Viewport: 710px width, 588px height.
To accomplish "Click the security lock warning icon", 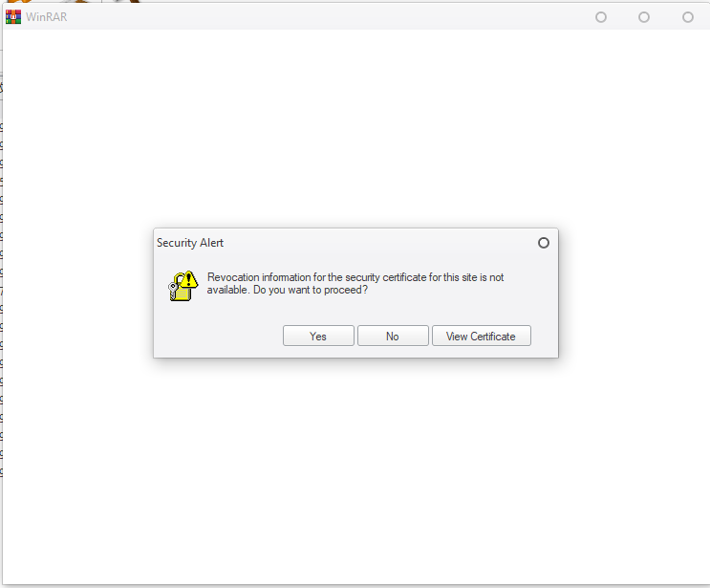I will click(x=183, y=286).
